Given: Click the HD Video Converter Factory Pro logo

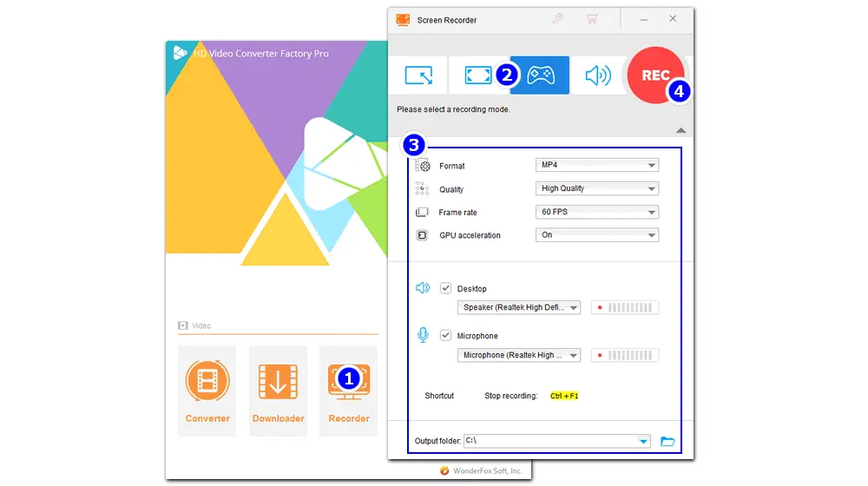Looking at the screenshot, I should (180, 53).
